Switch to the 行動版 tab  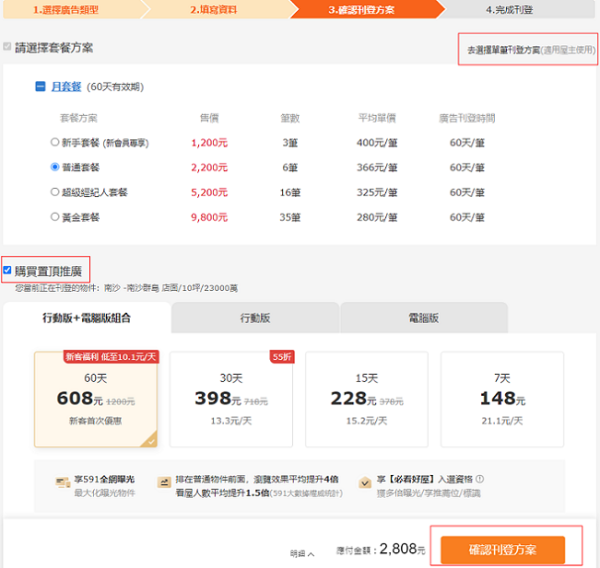click(x=254, y=318)
